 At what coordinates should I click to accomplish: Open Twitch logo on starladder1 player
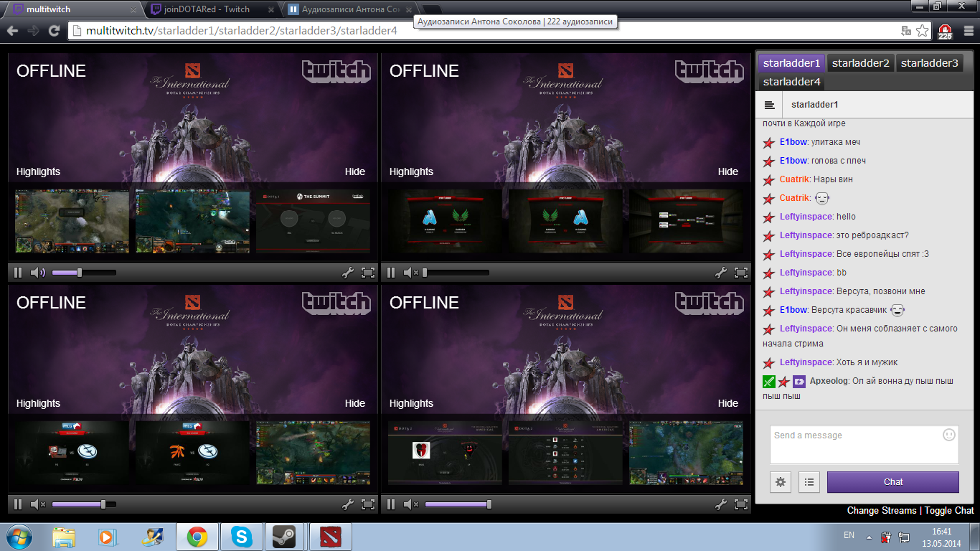(336, 72)
